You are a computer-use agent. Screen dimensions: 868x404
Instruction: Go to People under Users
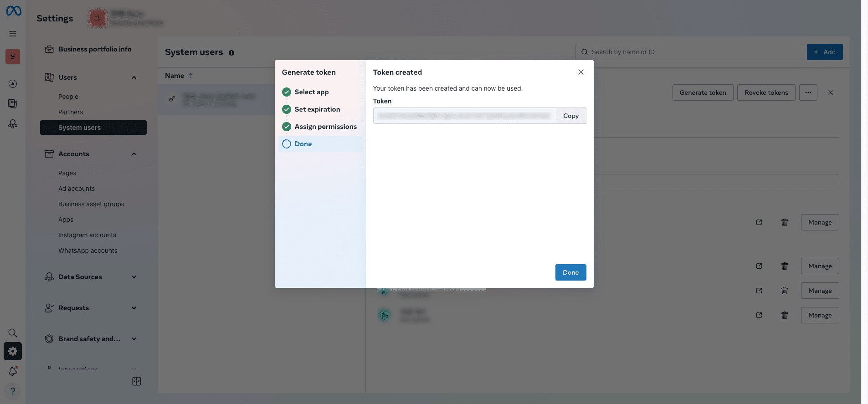(68, 97)
